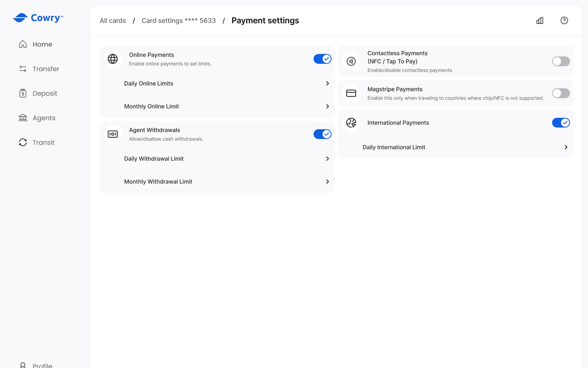588x368 pixels.
Task: Click 'Enable online payments to set limits.' text
Action: coord(170,64)
